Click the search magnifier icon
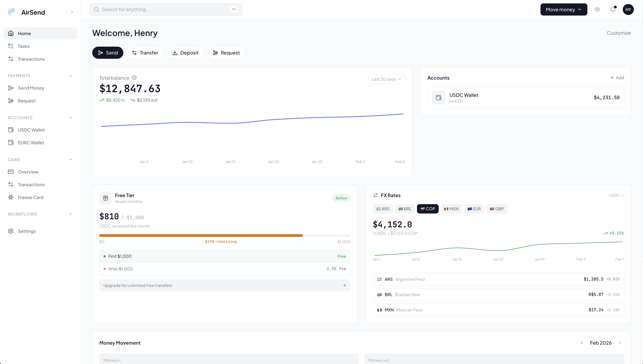Screen dimensions: 643x364 (97, 9)
